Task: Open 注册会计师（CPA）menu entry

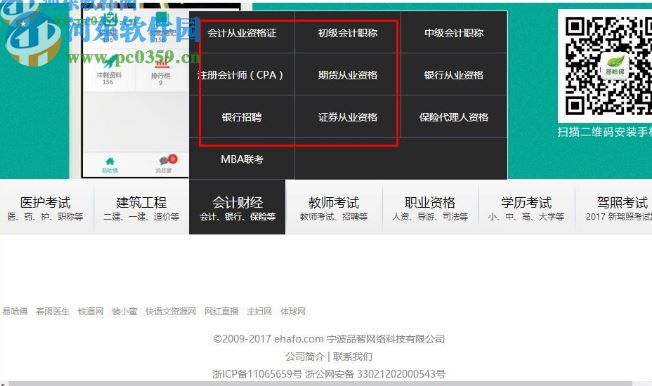Action: [x=242, y=75]
